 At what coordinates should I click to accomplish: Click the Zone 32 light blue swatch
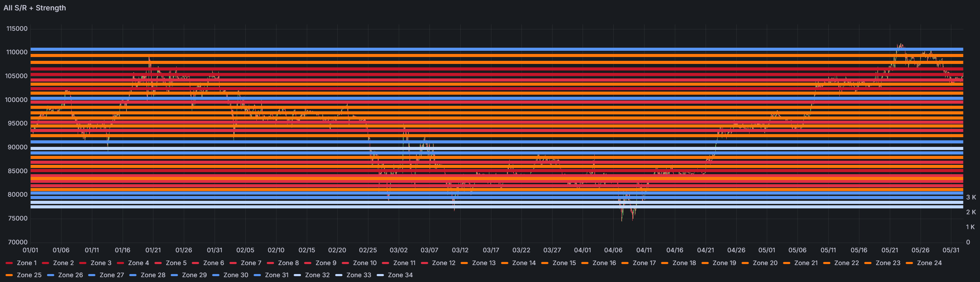tap(298, 275)
